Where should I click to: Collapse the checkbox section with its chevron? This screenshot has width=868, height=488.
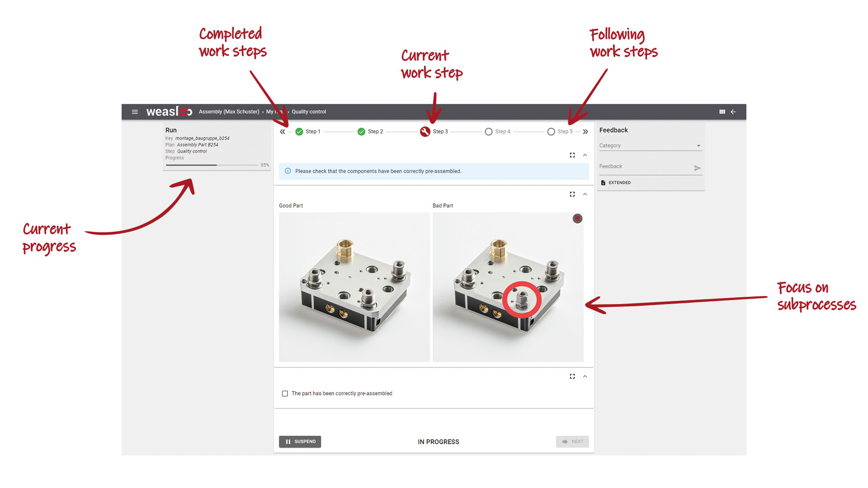585,376
